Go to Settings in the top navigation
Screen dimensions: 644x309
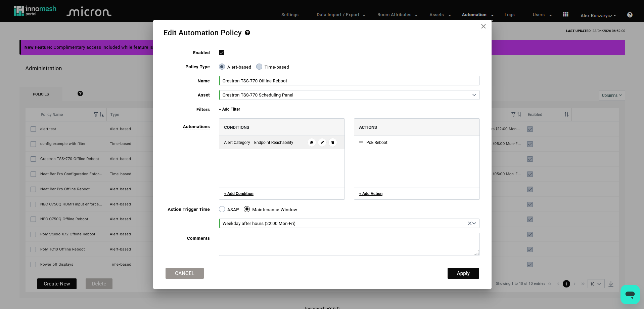[x=290, y=15]
